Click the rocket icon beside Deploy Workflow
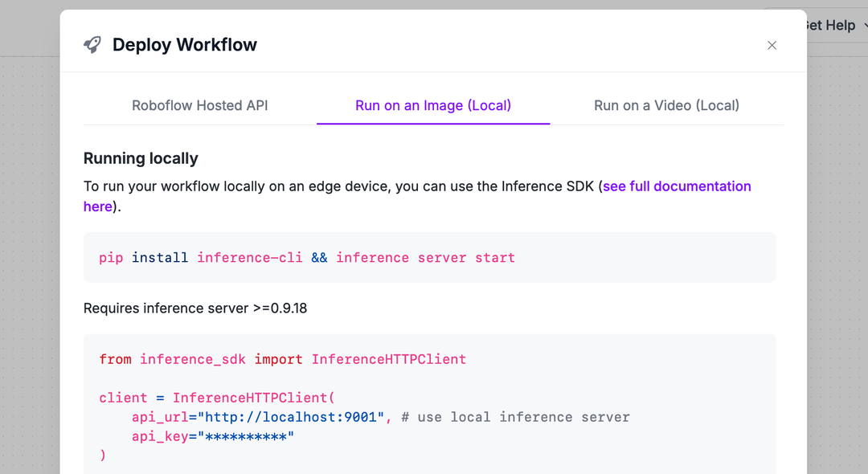This screenshot has width=868, height=474. 92,45
